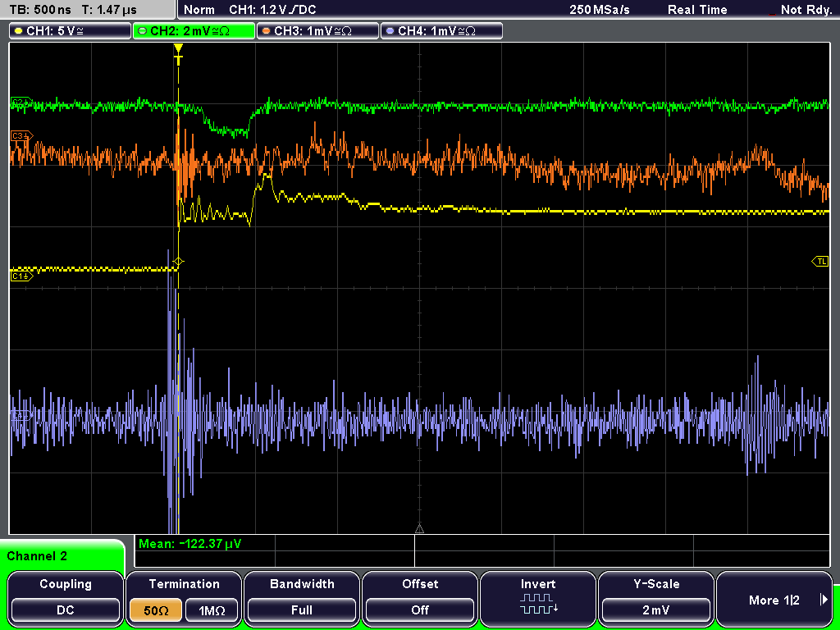The height and width of the screenshot is (630, 840).
Task: Click the C4 ground level marker
Action: [x=22, y=416]
